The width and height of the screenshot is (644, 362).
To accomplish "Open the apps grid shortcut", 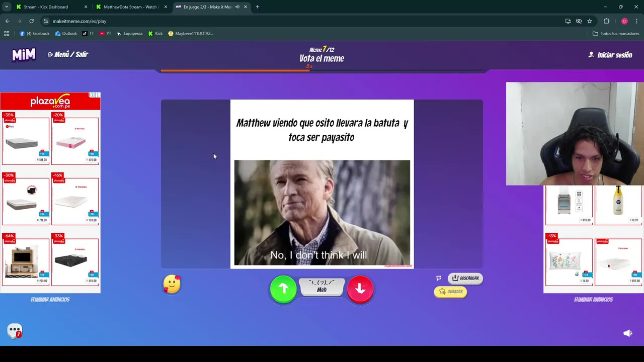I will point(7,34).
